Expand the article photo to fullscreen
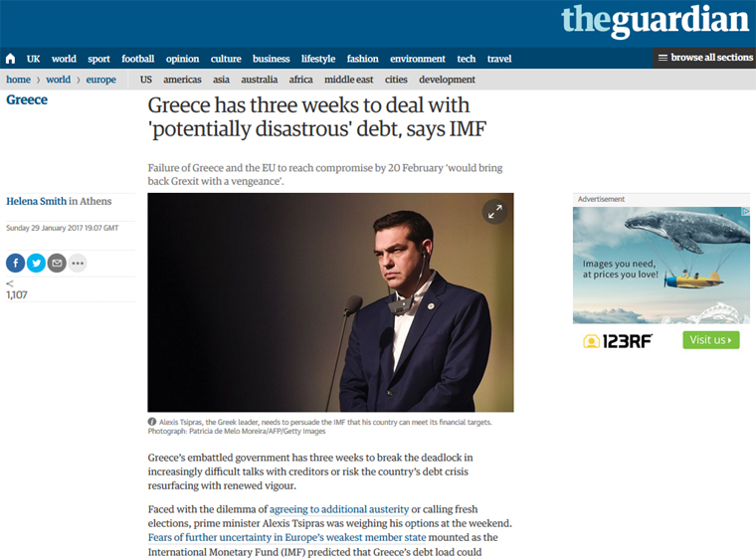 tap(494, 212)
